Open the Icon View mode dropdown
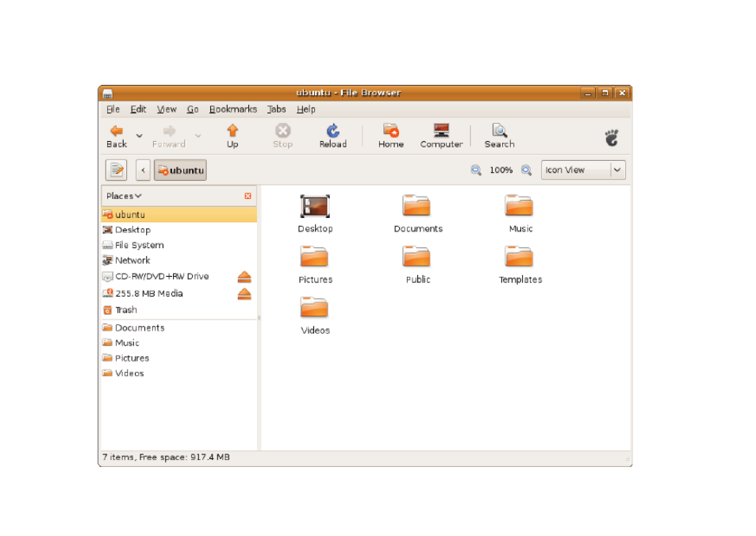The height and width of the screenshot is (536, 756). 583,170
